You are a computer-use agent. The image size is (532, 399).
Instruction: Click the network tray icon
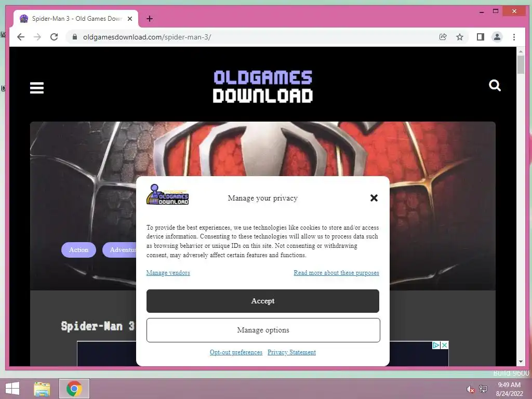coord(483,389)
